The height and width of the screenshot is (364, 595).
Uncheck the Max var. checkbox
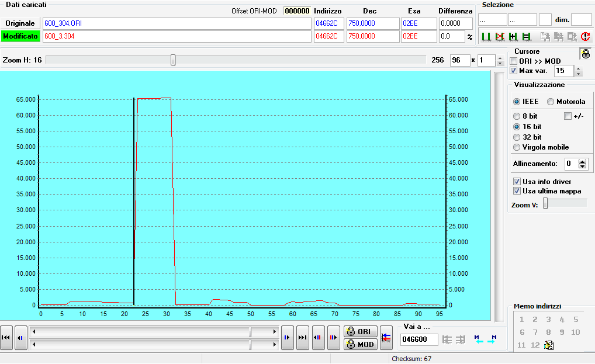513,71
